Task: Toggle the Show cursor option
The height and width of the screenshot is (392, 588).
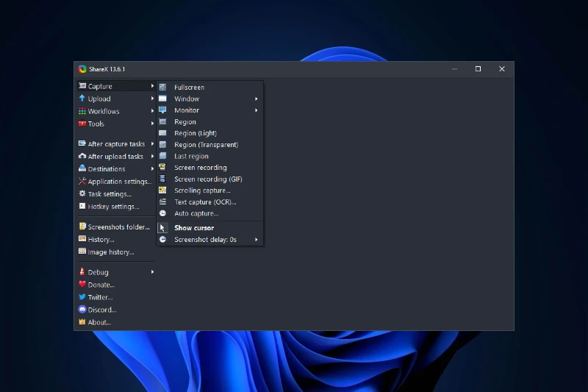Action: click(x=210, y=228)
